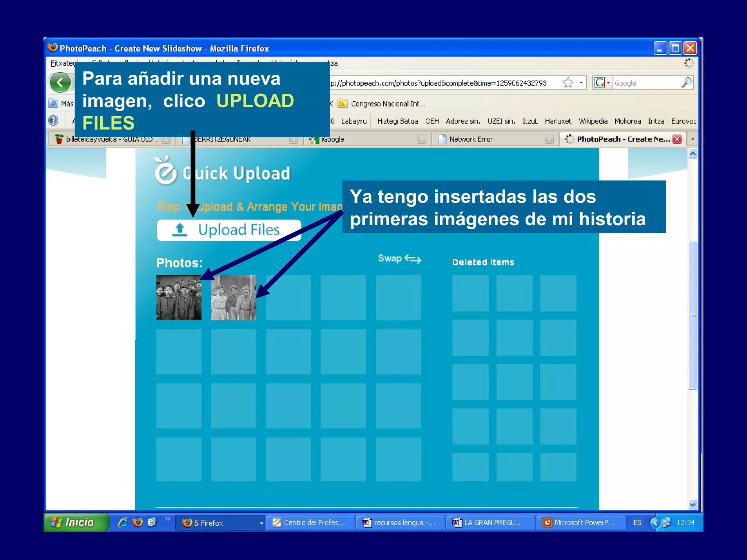Screen dimensions: 747x560
Task: Open the Mokoroa bookmark
Action: (628, 121)
